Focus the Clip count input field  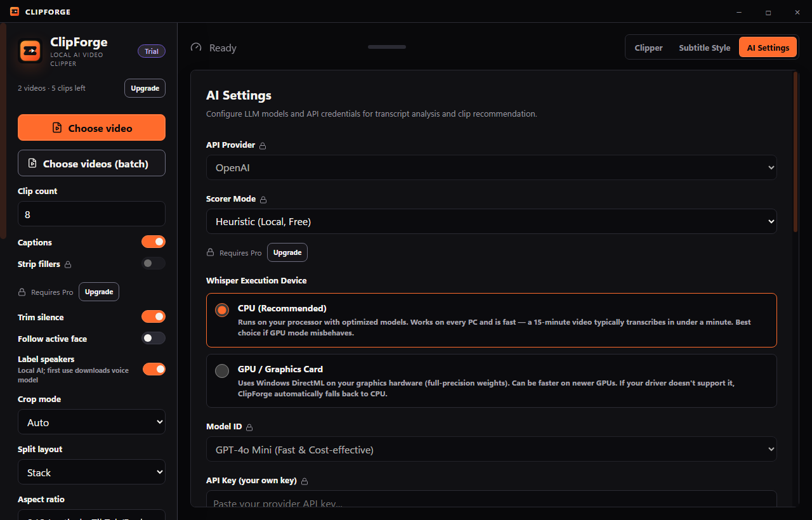point(91,214)
